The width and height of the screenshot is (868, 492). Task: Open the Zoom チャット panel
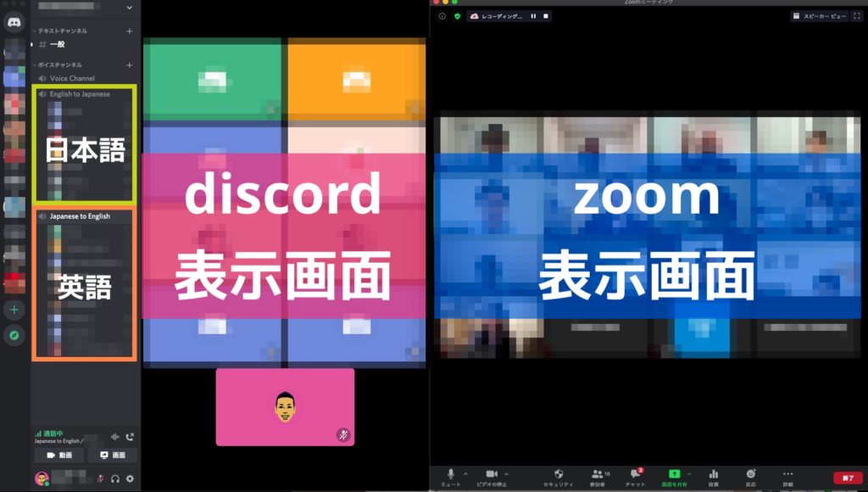coord(636,477)
